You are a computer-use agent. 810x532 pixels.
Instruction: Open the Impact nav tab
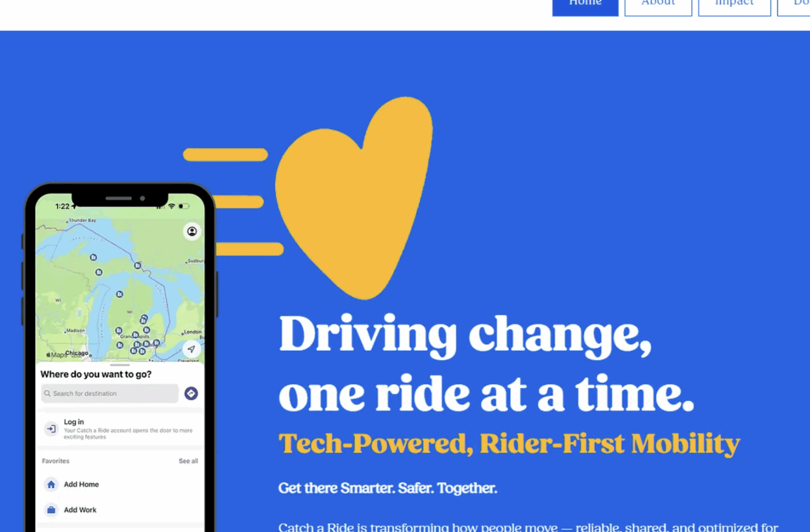[x=735, y=5]
